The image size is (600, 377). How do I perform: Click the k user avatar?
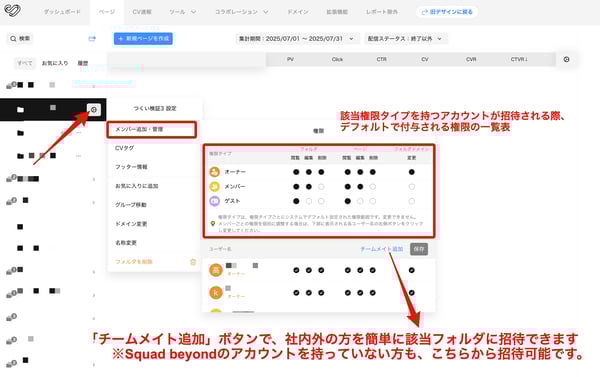216,293
